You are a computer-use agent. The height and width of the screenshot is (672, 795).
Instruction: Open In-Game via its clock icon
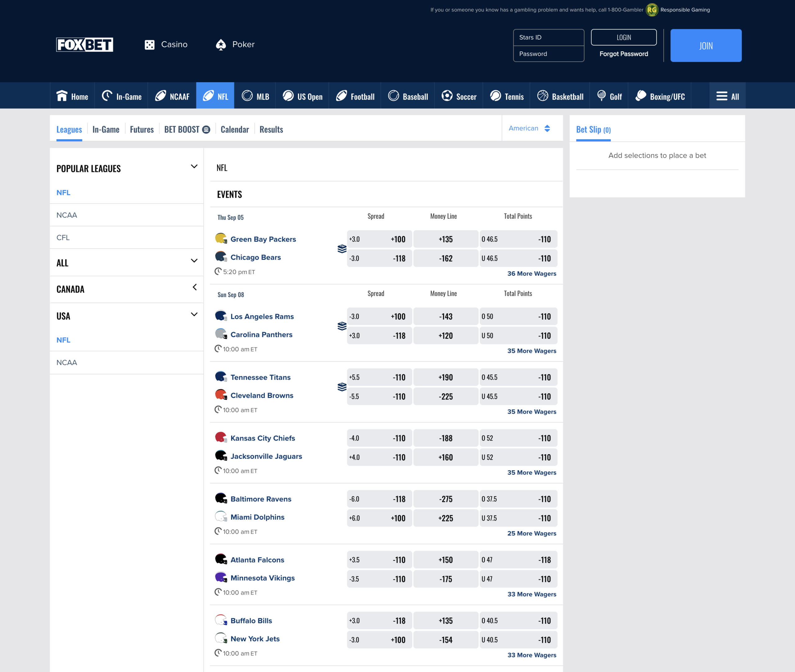[x=107, y=96]
